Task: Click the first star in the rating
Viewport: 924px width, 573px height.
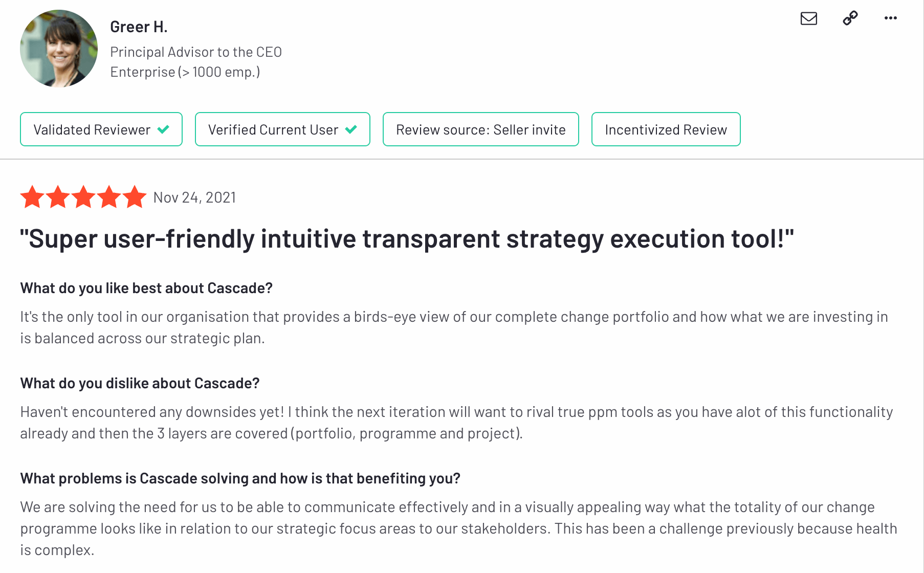Action: (32, 197)
